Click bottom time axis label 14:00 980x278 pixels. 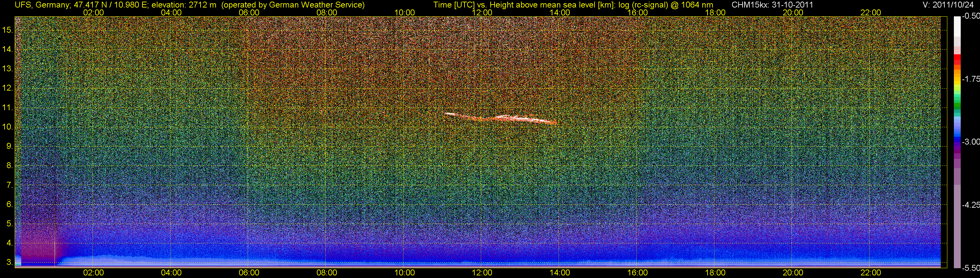[560, 273]
